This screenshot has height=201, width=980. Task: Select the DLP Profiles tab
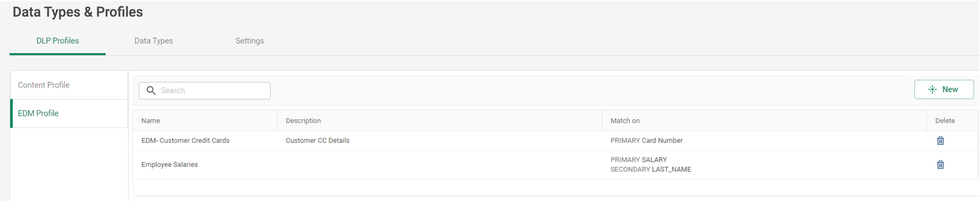click(x=58, y=41)
